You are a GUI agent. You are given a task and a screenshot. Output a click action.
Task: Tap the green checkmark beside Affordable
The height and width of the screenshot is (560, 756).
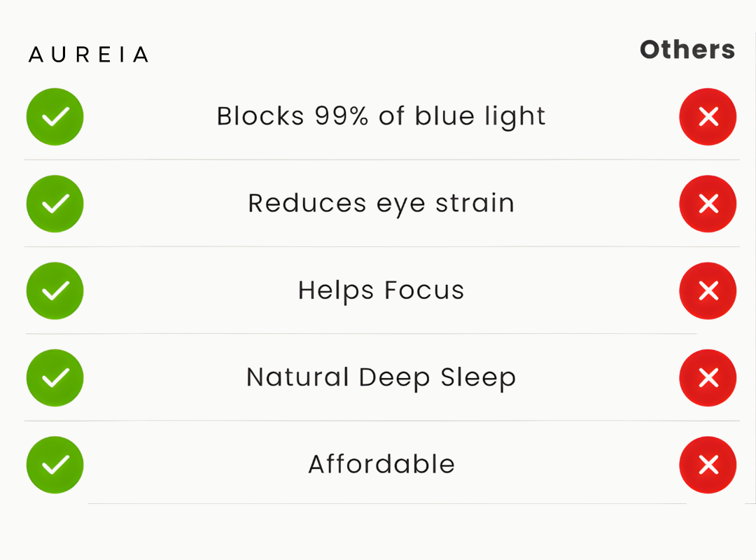pos(55,465)
